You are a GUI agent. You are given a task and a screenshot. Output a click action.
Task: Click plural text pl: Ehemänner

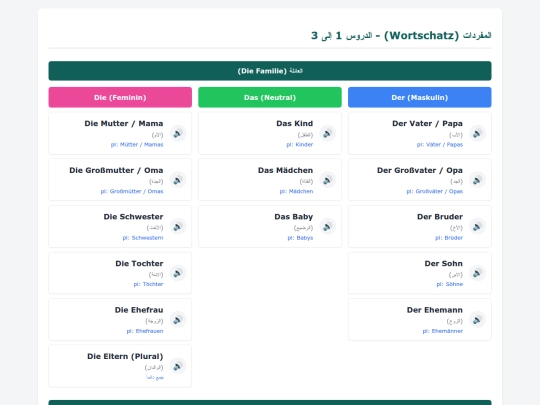(x=443, y=331)
